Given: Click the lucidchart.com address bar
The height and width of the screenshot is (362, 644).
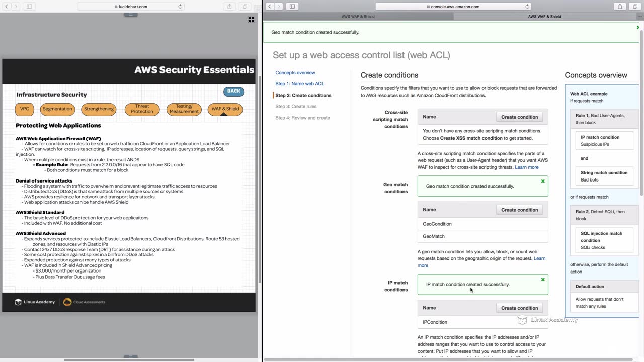Looking at the screenshot, I should 130,7.
